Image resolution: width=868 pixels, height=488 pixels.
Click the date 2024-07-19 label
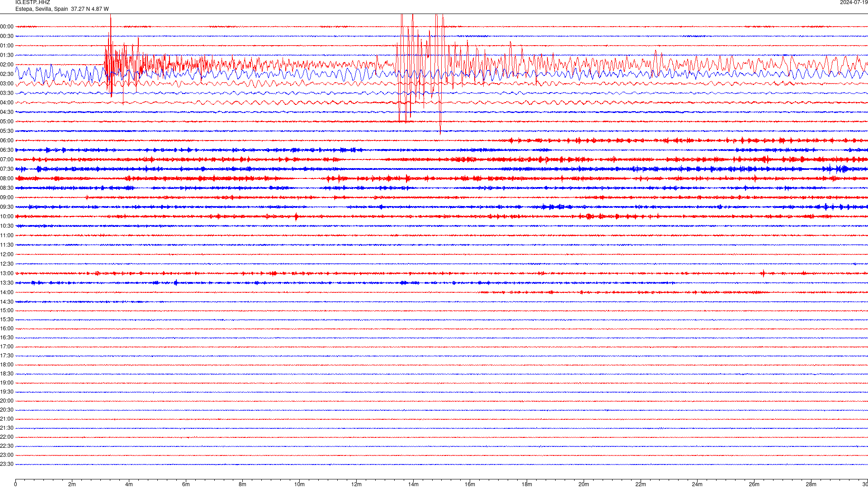[854, 3]
